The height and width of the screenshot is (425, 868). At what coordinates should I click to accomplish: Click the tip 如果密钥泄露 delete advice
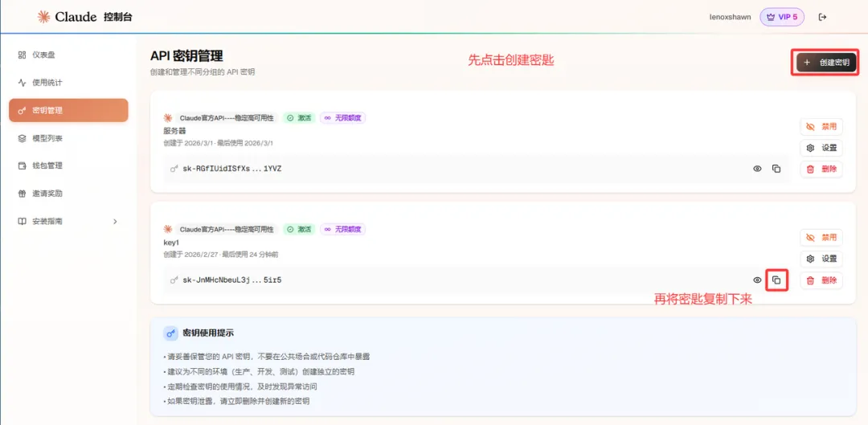236,401
